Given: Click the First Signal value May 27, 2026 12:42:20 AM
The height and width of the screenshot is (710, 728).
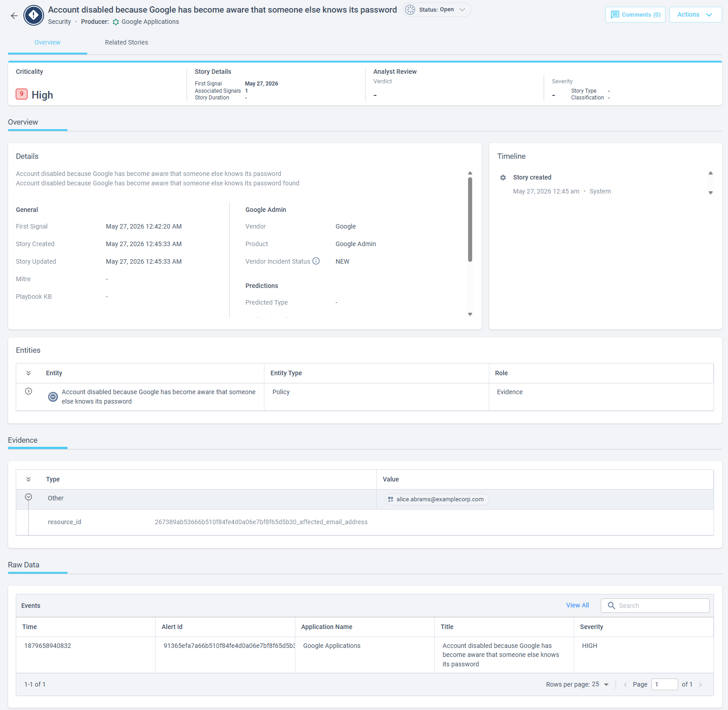Looking at the screenshot, I should tap(144, 226).
